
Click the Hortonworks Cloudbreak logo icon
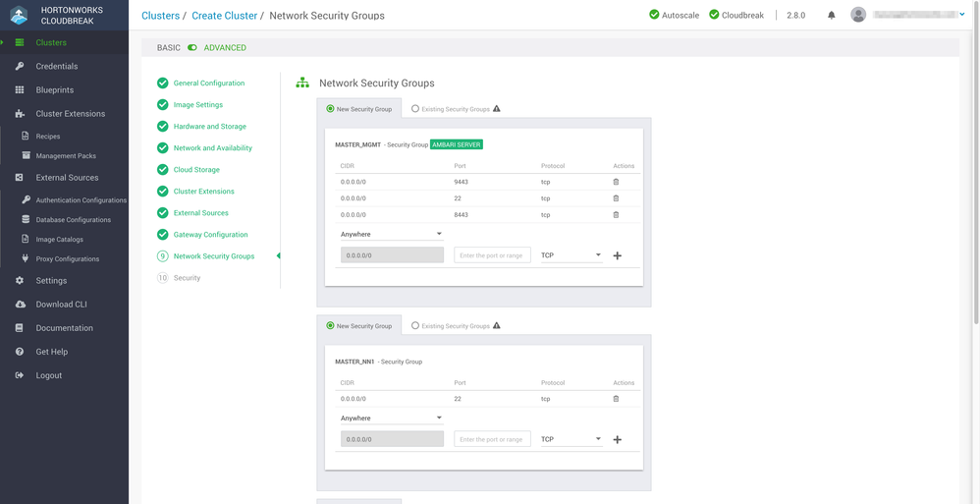click(20, 15)
